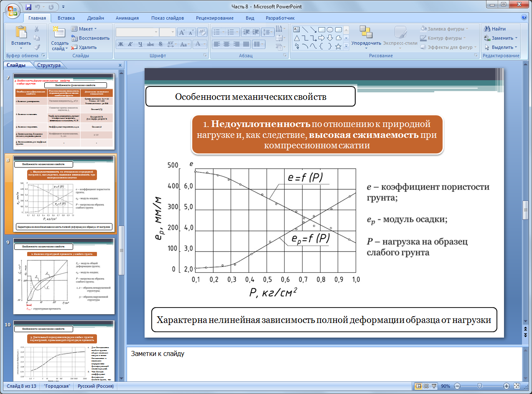The image size is (532, 394).
Task: Pick the rectangle shape from gallery
Action: coord(321,29)
